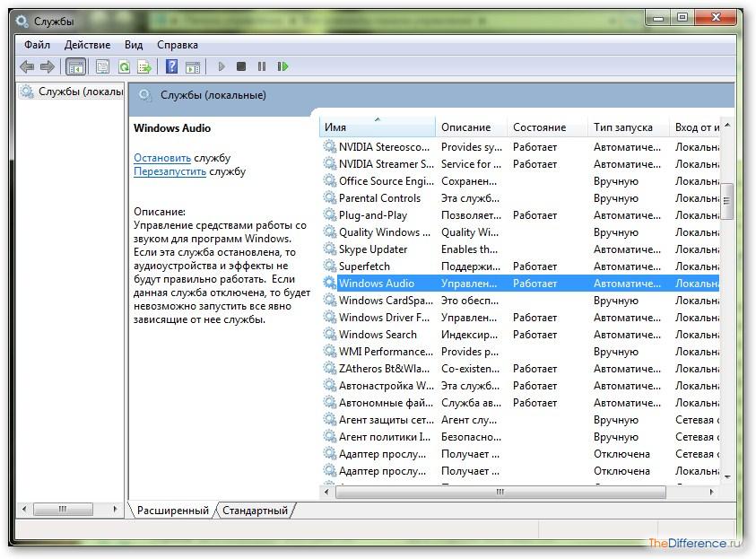Open the Файл menu

point(37,45)
